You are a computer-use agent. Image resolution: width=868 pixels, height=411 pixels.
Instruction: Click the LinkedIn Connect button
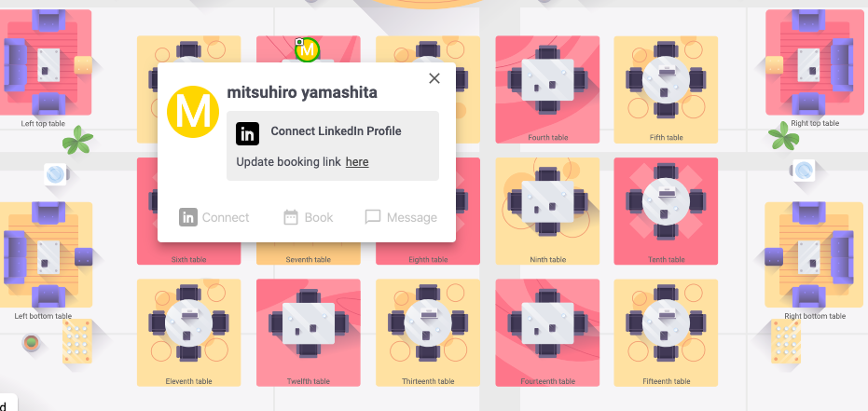[214, 217]
